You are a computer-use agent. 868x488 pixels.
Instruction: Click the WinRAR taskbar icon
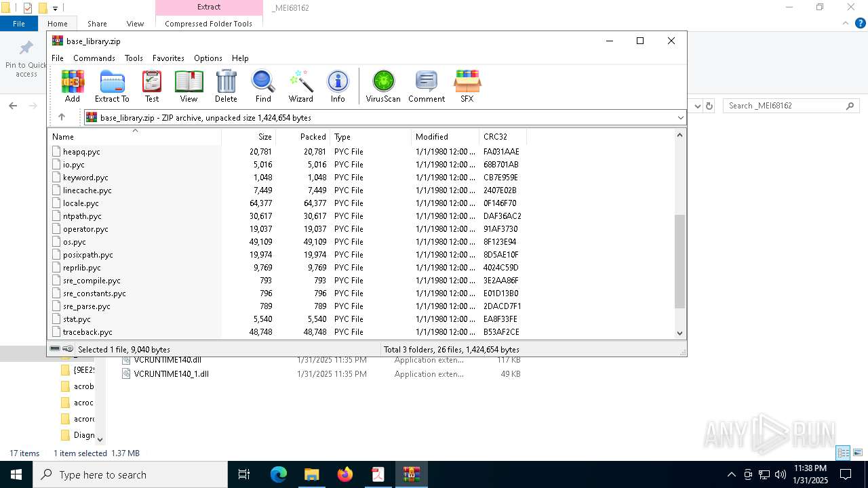pos(411,474)
